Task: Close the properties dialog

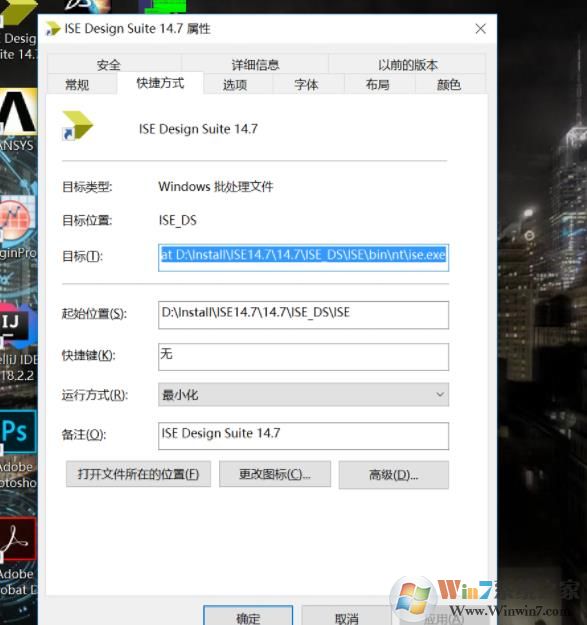Action: coord(481,28)
